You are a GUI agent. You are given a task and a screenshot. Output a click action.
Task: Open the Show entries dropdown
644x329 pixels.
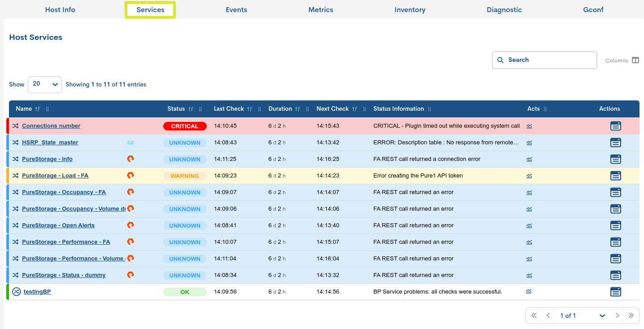(44, 84)
